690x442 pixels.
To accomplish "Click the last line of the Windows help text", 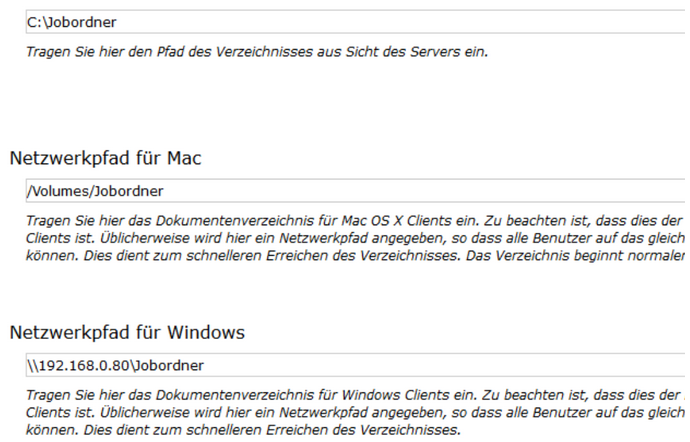I will (243, 431).
